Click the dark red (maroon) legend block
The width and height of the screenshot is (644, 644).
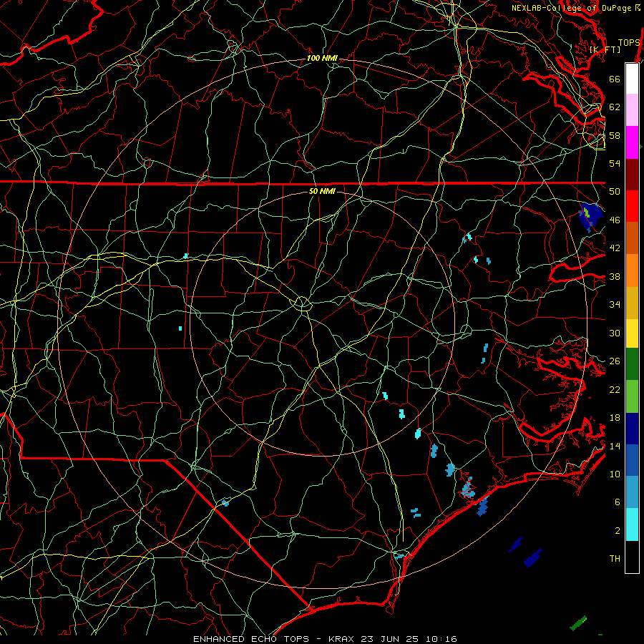coord(632,175)
